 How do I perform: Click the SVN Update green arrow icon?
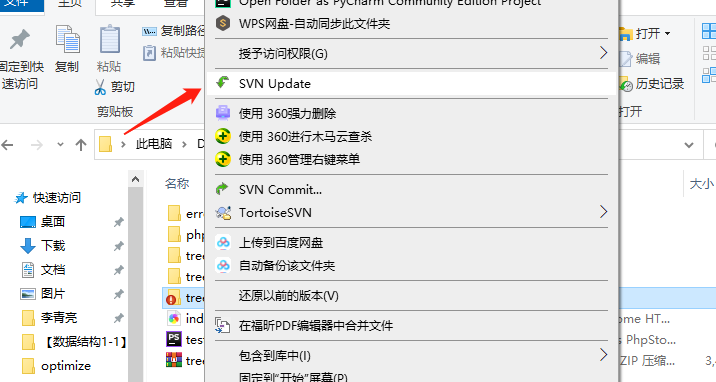coord(223,83)
